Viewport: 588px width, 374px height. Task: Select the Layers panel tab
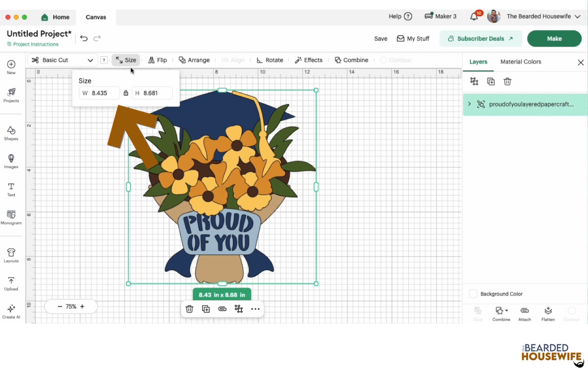478,62
